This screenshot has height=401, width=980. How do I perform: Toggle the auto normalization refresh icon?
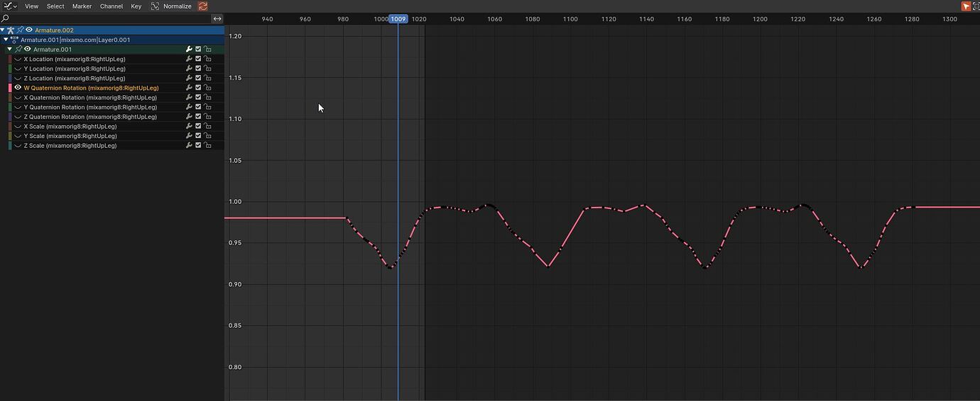tap(202, 6)
